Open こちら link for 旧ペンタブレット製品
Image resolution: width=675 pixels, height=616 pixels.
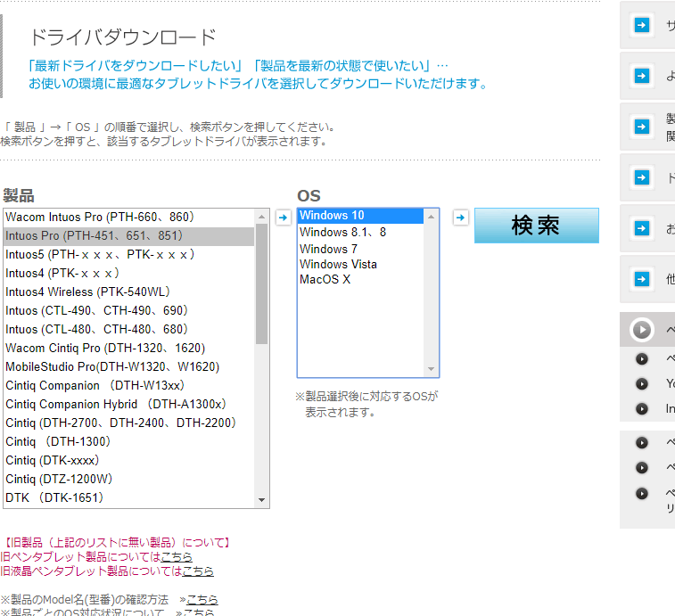(x=177, y=557)
